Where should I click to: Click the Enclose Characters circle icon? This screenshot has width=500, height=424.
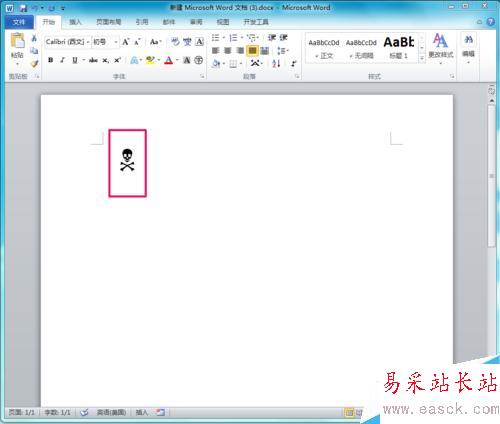(199, 60)
